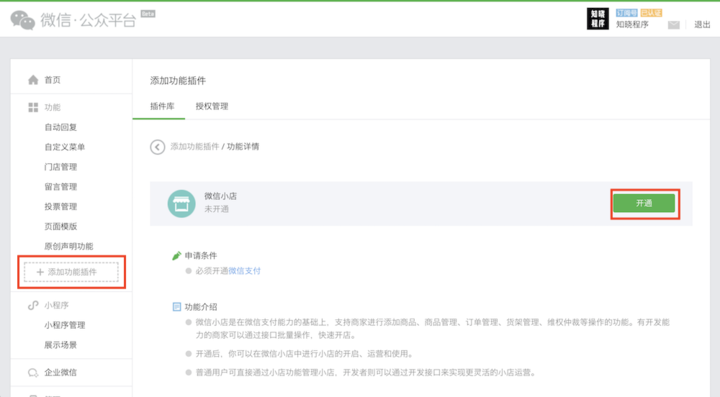
Task: Switch to the 插件库 tab
Action: tap(162, 106)
